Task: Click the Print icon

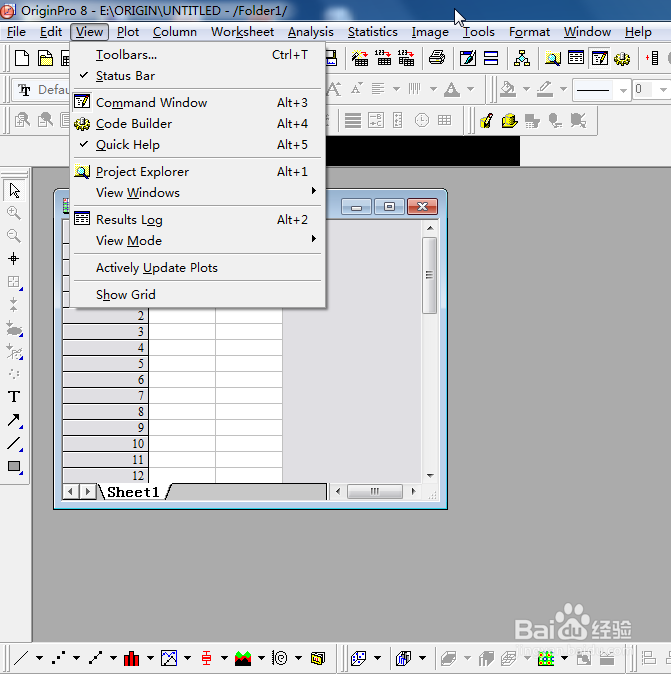Action: pyautogui.click(x=437, y=58)
